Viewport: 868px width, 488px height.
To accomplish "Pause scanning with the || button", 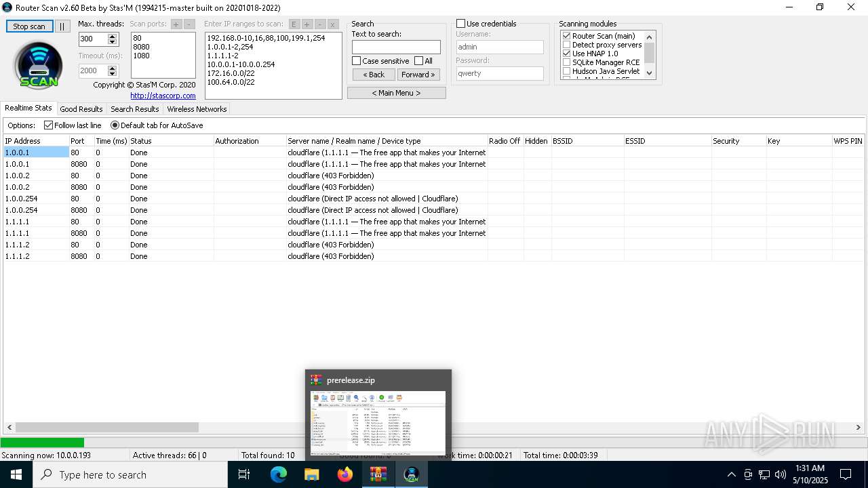I will [x=62, y=26].
